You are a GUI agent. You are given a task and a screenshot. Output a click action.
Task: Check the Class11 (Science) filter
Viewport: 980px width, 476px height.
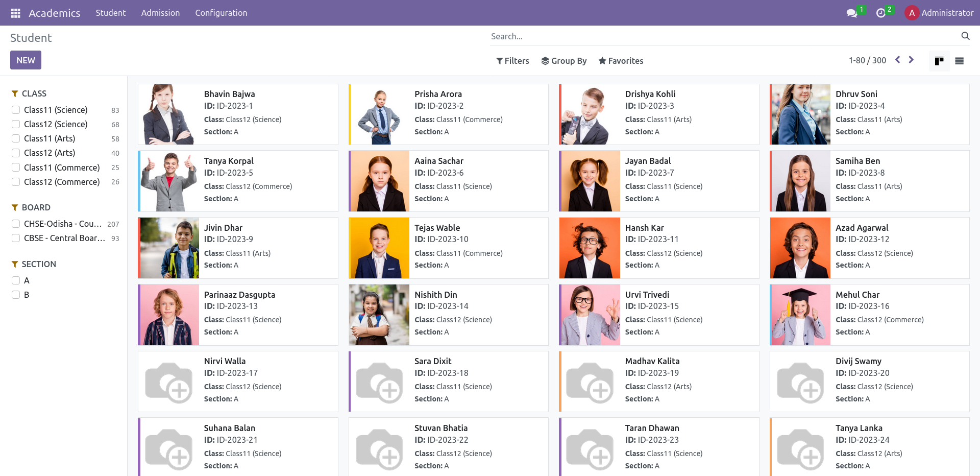15,110
